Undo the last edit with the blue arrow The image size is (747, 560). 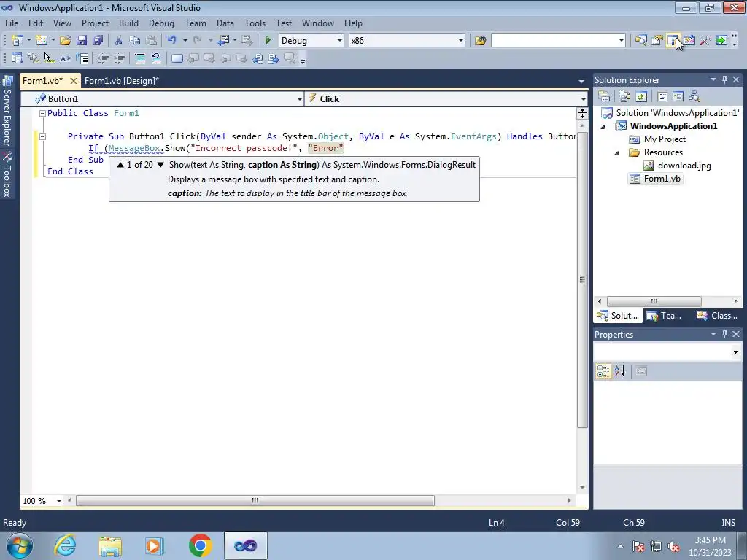[x=172, y=41]
